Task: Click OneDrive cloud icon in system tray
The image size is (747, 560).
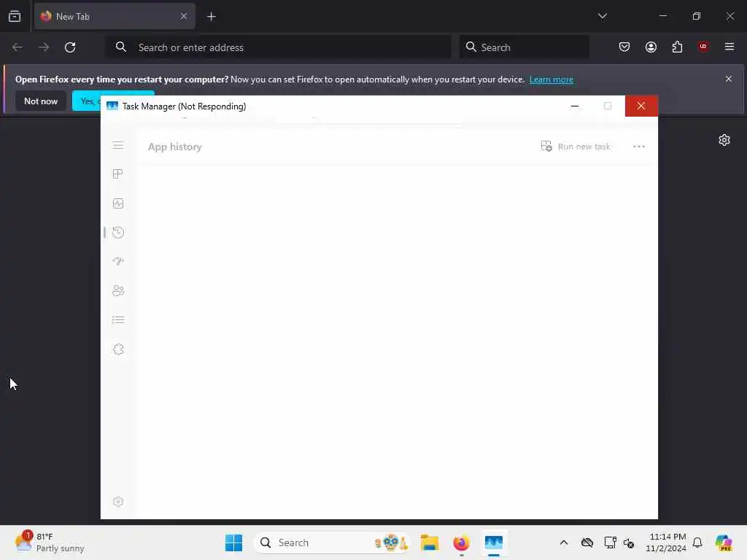Action: click(x=587, y=542)
